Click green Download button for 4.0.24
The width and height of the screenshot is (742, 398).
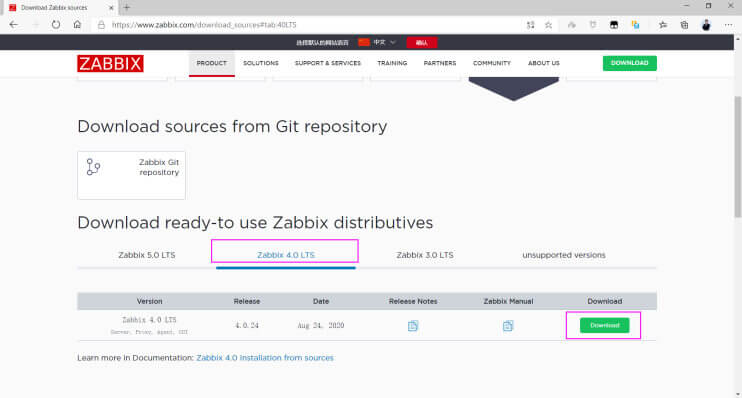coord(604,325)
